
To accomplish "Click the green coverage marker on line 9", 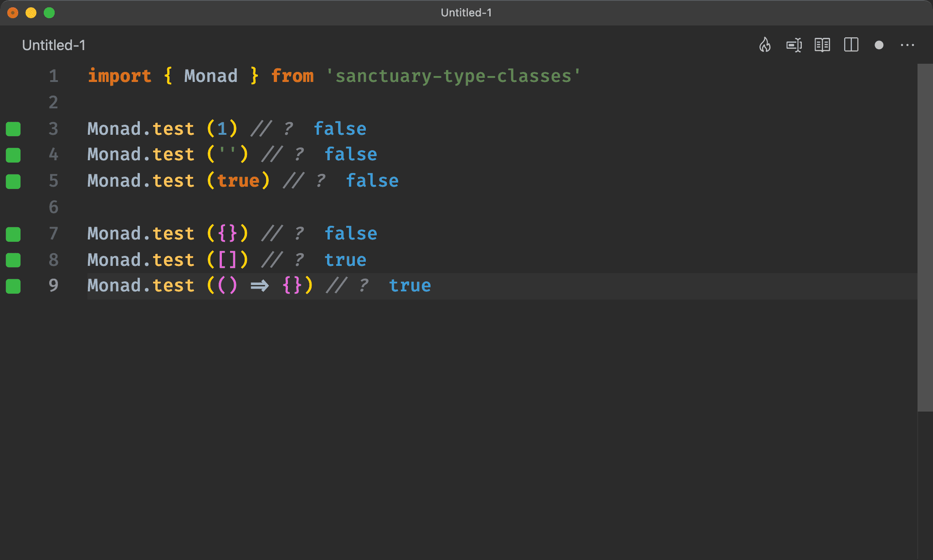I will click(x=13, y=286).
